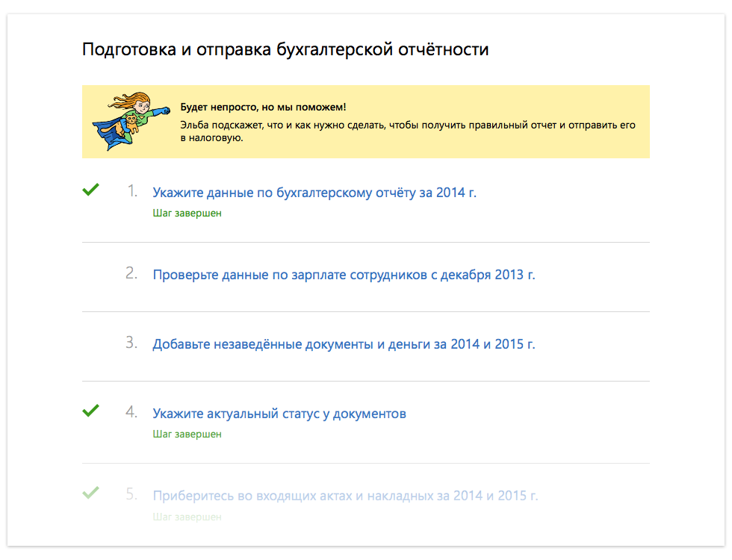Open step 2 link about employee salary data since December 2013
Viewport: 732px width, 560px height.
(344, 275)
